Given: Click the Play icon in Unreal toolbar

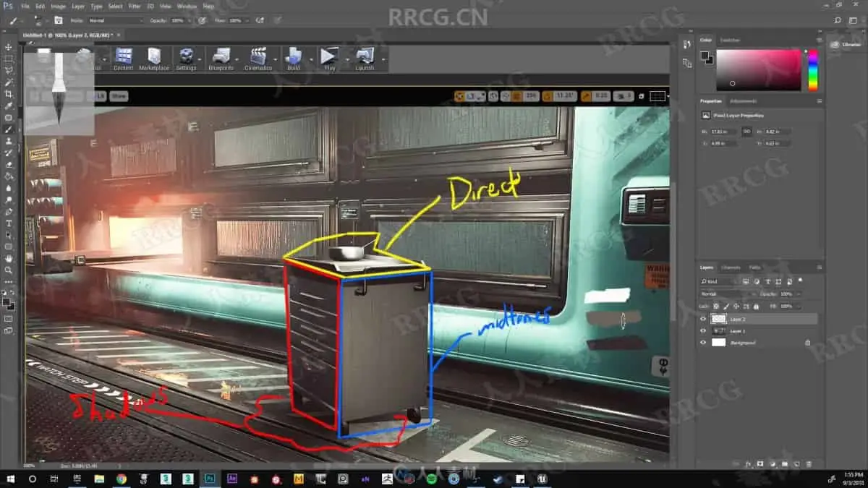Looking at the screenshot, I should (329, 59).
